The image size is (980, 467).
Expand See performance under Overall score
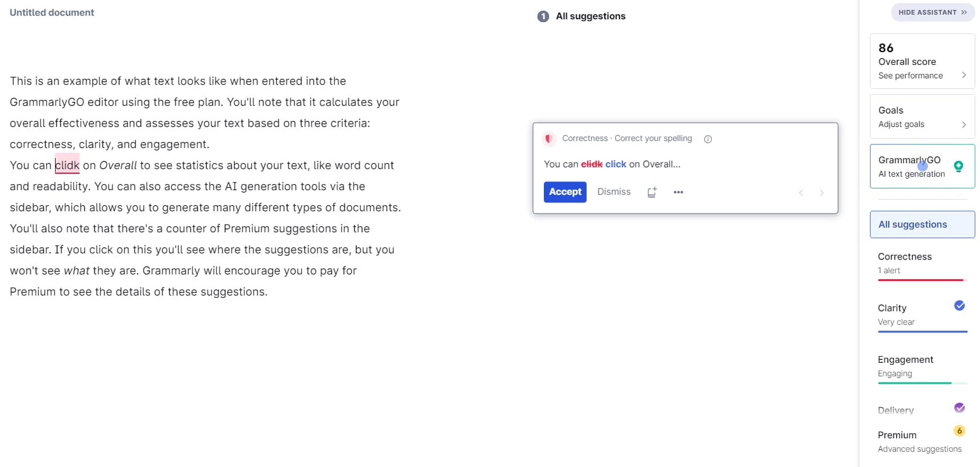[911, 75]
